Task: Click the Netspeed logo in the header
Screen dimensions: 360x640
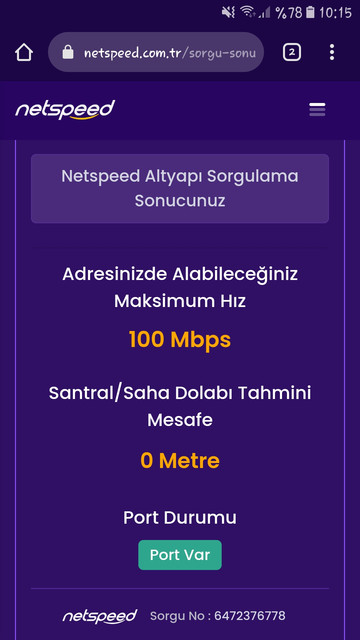Action: [x=65, y=109]
